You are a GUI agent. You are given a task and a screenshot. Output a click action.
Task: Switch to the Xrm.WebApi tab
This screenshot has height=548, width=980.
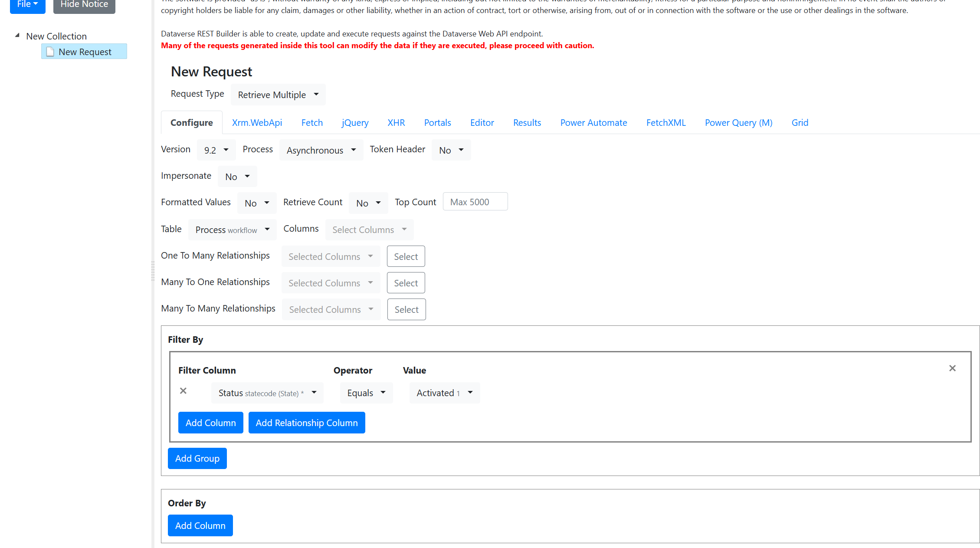pyautogui.click(x=257, y=122)
